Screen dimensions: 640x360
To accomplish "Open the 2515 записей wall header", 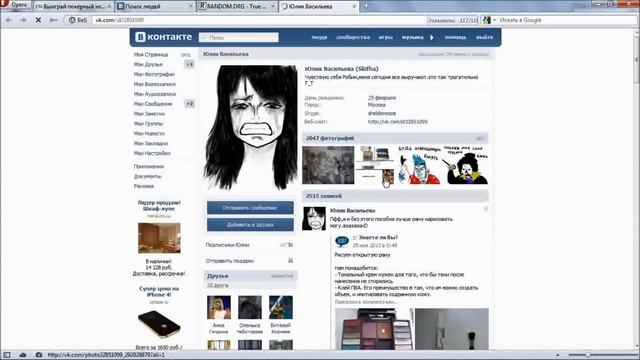I will click(x=395, y=196).
